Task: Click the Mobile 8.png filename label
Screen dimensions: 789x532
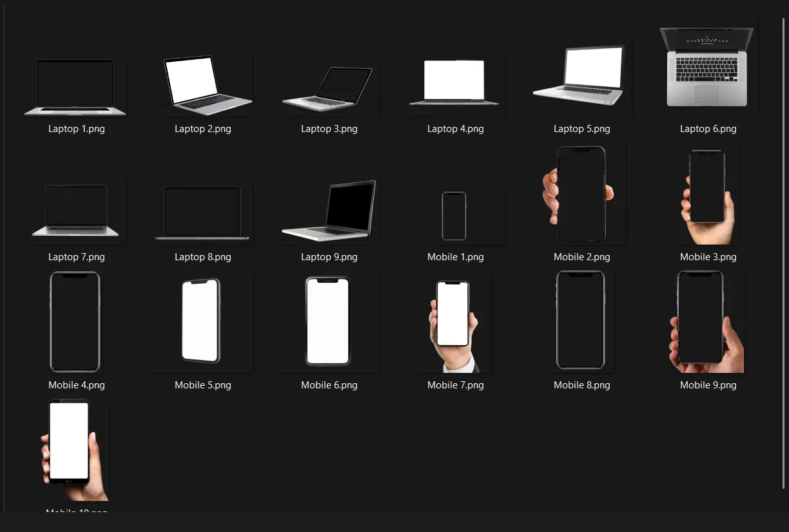Action: tap(581, 385)
